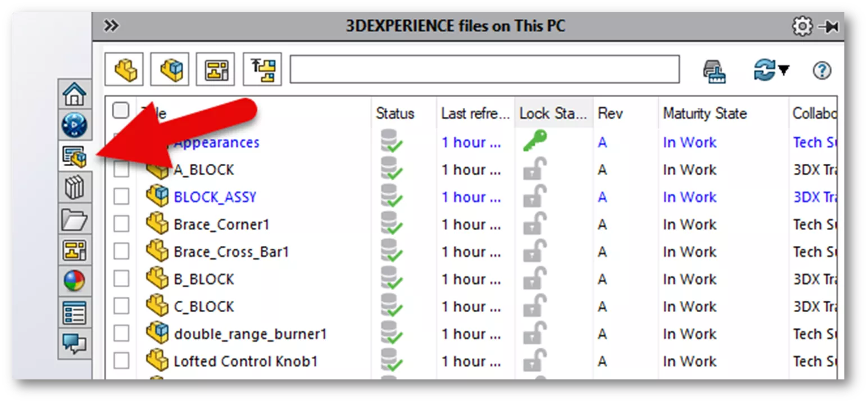
Task: Check the checkbox next to A_BLOCK
Action: coord(121,170)
